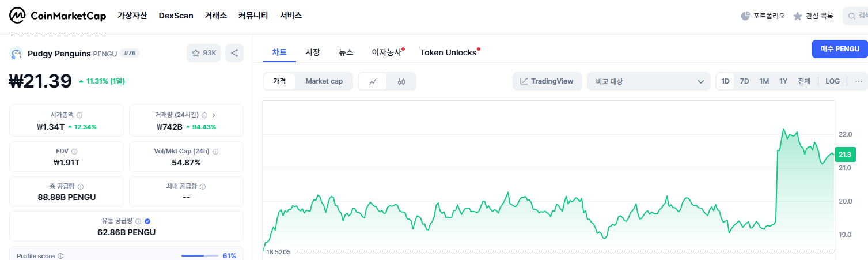Set chart range to 1D
868x260 pixels.
click(726, 81)
